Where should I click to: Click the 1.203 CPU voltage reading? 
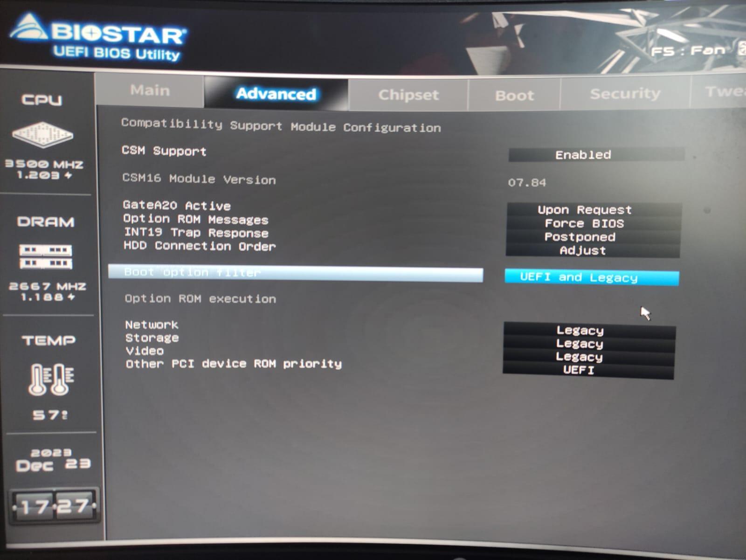click(44, 175)
